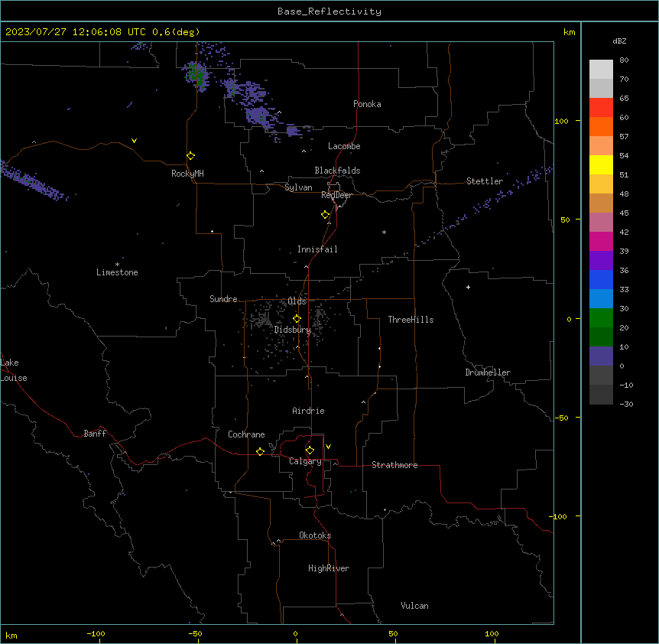Image resolution: width=659 pixels, height=644 pixels.
Task: Click the Cochrane label
Action: click(x=246, y=434)
